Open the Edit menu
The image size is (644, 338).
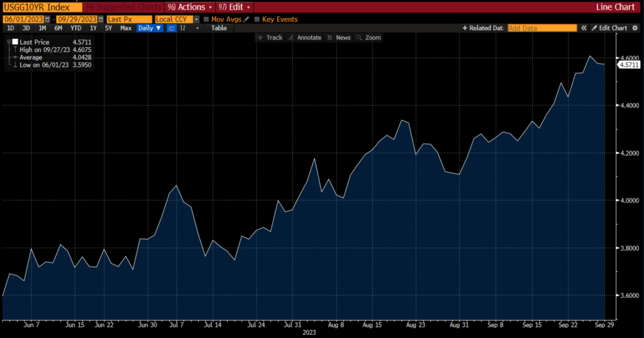[233, 7]
